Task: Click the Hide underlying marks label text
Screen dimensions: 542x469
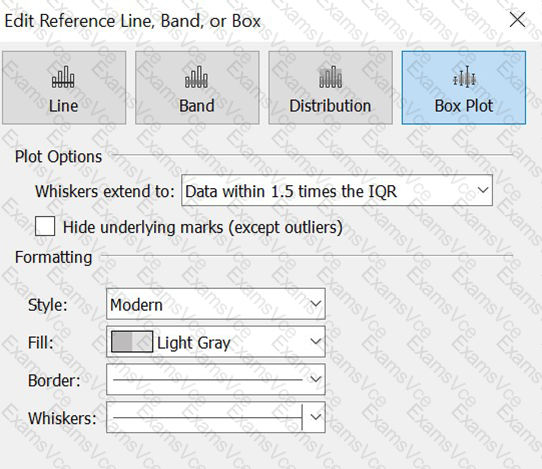Action: (203, 227)
